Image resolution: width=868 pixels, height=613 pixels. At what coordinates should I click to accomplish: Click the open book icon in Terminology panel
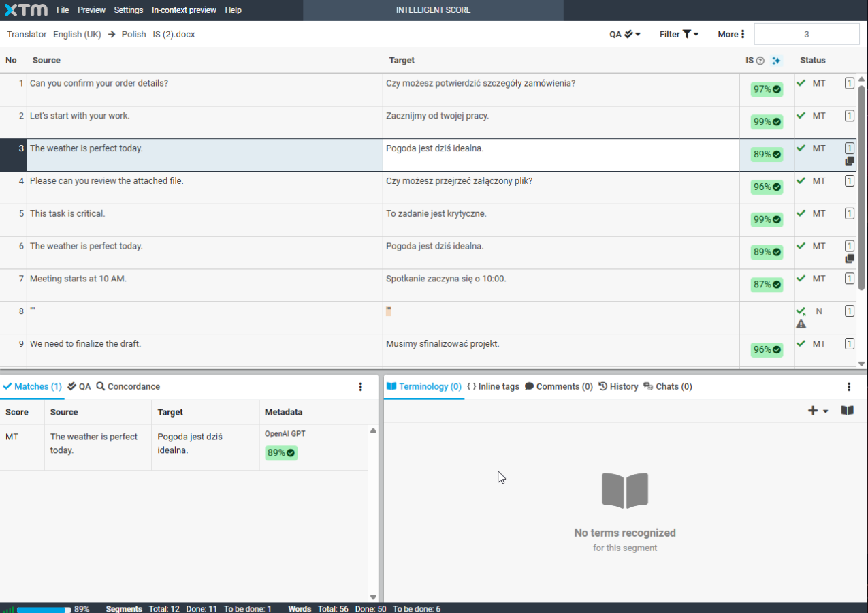pyautogui.click(x=847, y=411)
